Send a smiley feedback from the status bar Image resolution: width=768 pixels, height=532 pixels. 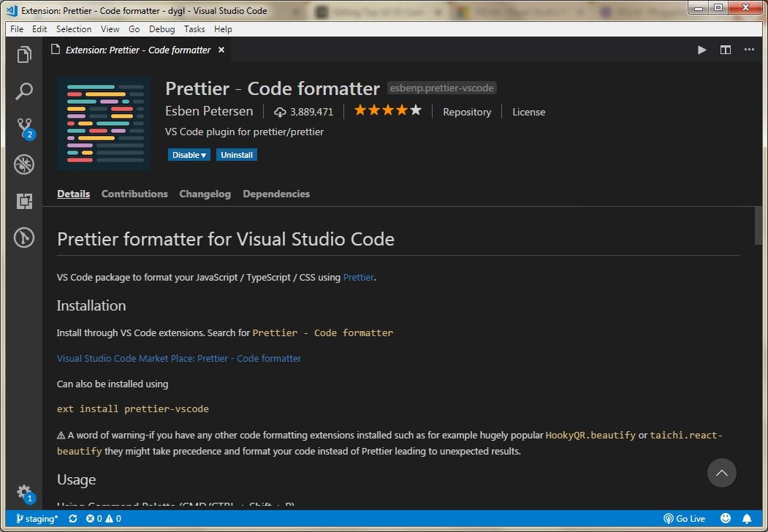pos(724,518)
